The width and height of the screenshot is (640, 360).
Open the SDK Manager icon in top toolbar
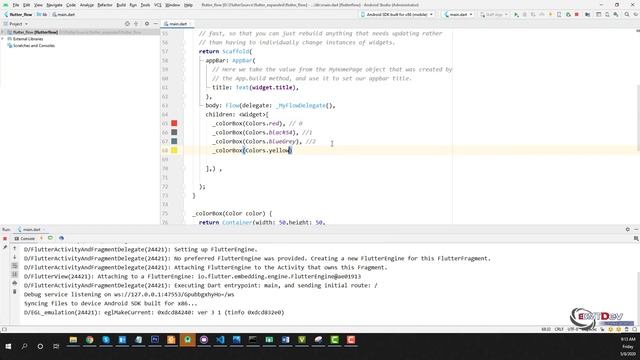click(x=616, y=15)
